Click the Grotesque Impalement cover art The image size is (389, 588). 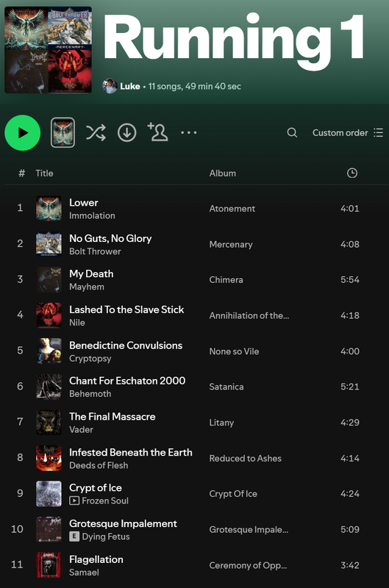pyautogui.click(x=49, y=529)
